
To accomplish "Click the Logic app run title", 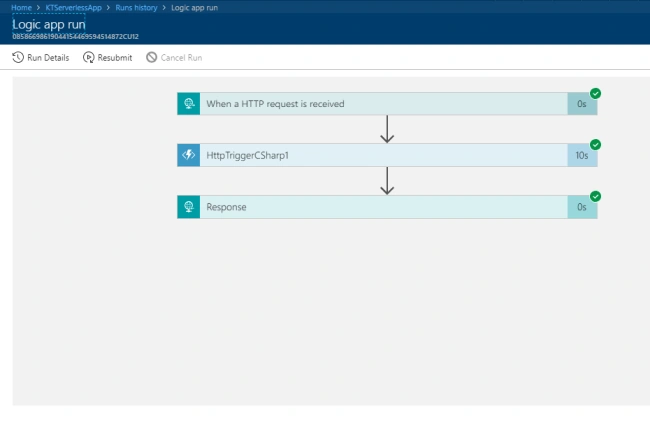I will coord(49,24).
